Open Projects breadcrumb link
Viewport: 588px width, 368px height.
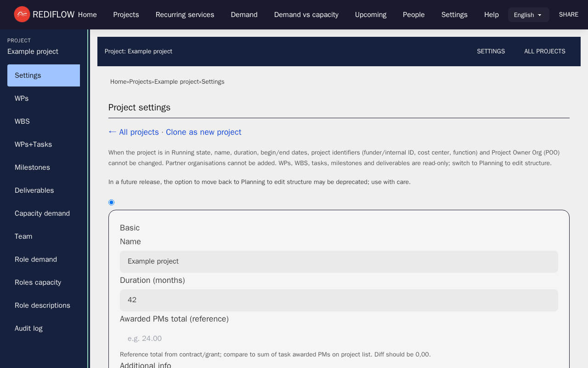[140, 81]
